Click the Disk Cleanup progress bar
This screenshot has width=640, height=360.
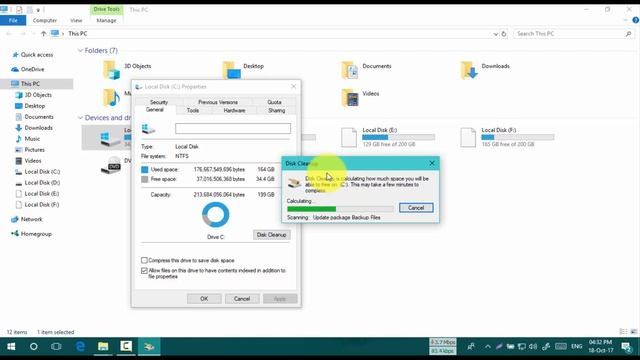pos(340,209)
